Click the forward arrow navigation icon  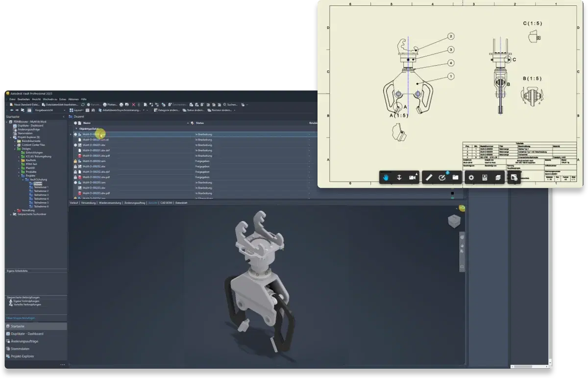(17, 110)
